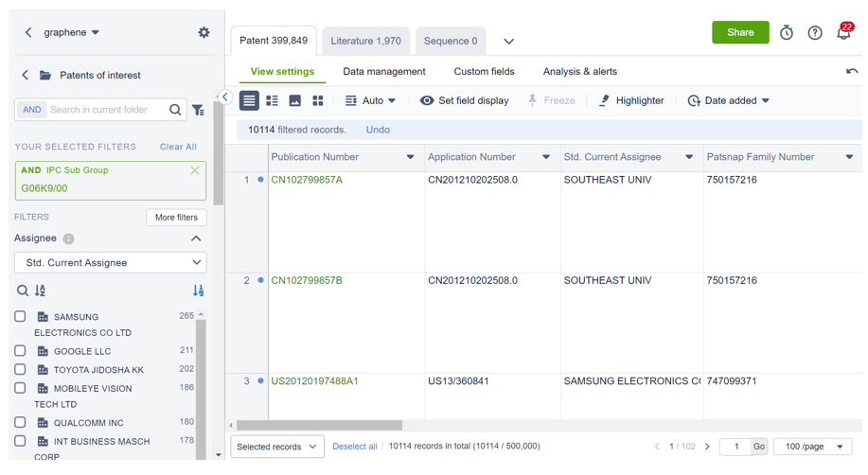The width and height of the screenshot is (868, 475).
Task: Switch to the Literature 1,970 tab
Action: point(365,42)
